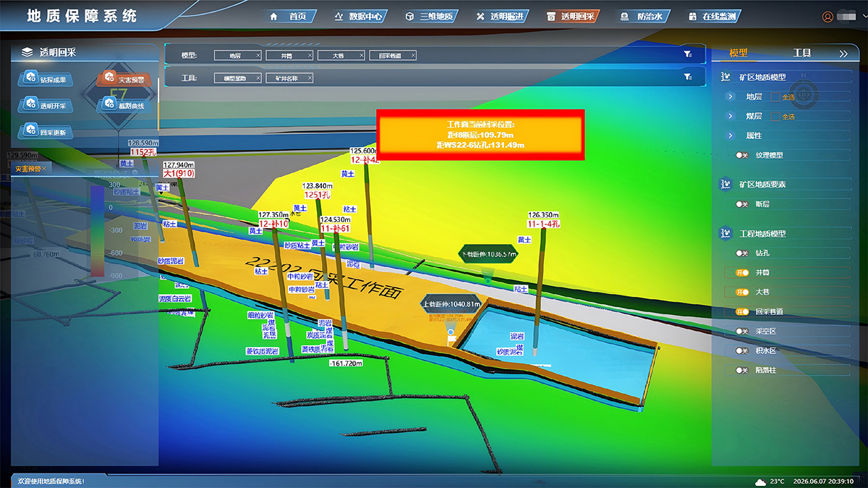
Task: Toggle the 断层 switch
Action: [741, 204]
